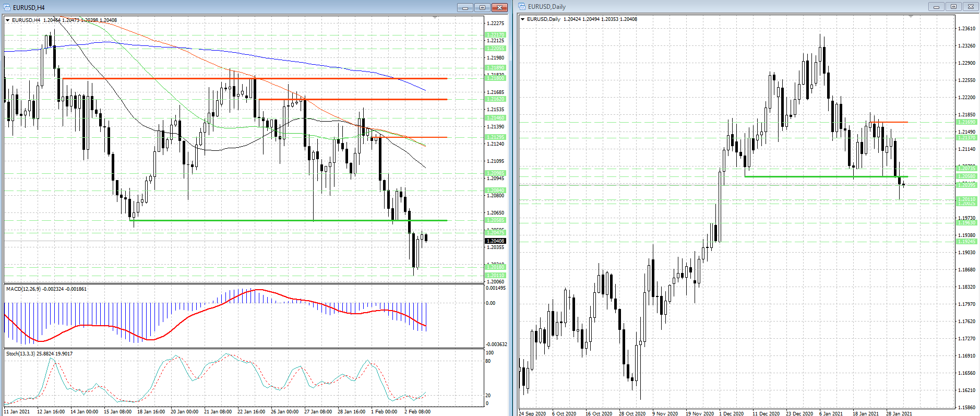Click the green 1.22170 level label
This screenshot has height=416, width=980.
[495, 35]
